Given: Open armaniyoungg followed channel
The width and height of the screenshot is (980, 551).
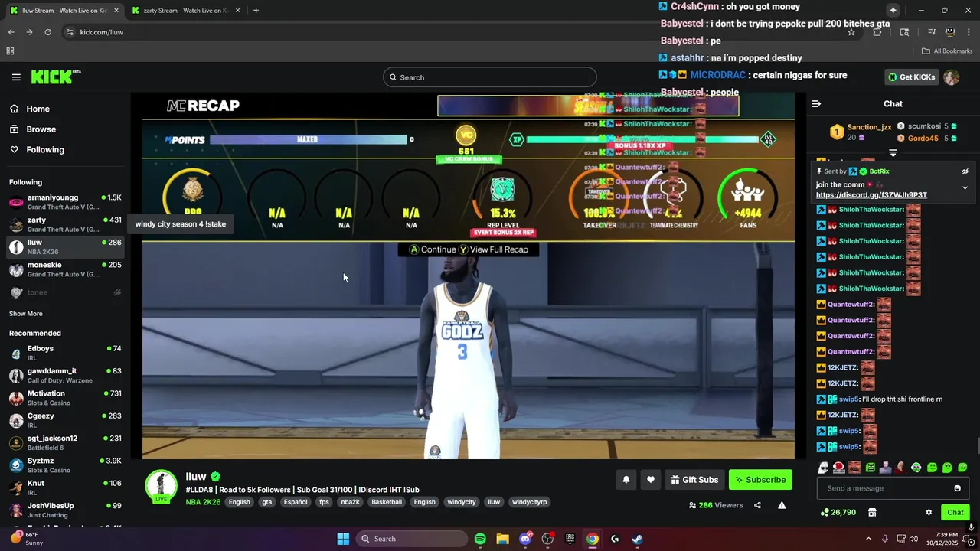Looking at the screenshot, I should point(65,202).
